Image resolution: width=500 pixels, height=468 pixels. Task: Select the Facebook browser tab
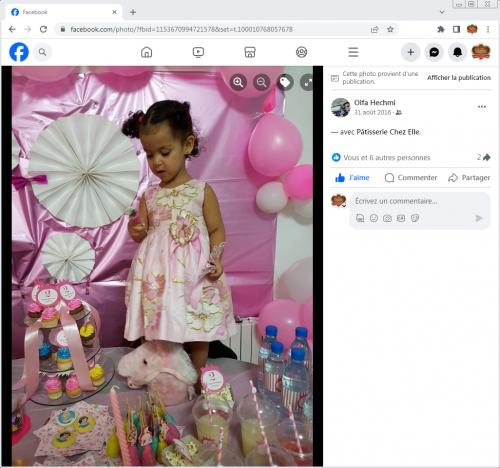[x=63, y=12]
